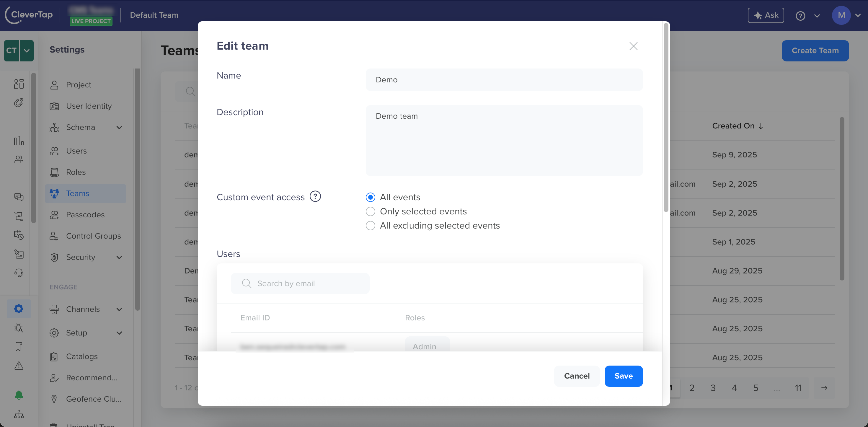The image size is (868, 427).
Task: Choose All excluding selected events
Action: point(370,226)
